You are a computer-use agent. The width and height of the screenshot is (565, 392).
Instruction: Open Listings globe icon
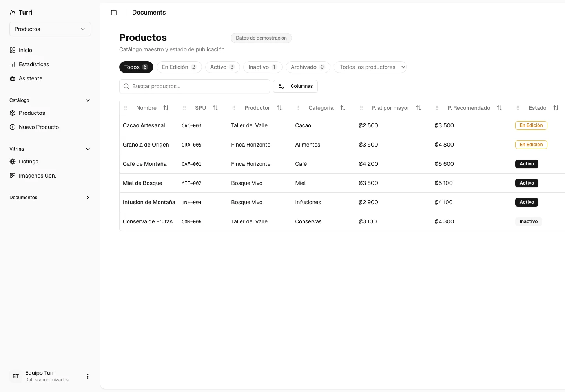point(13,162)
